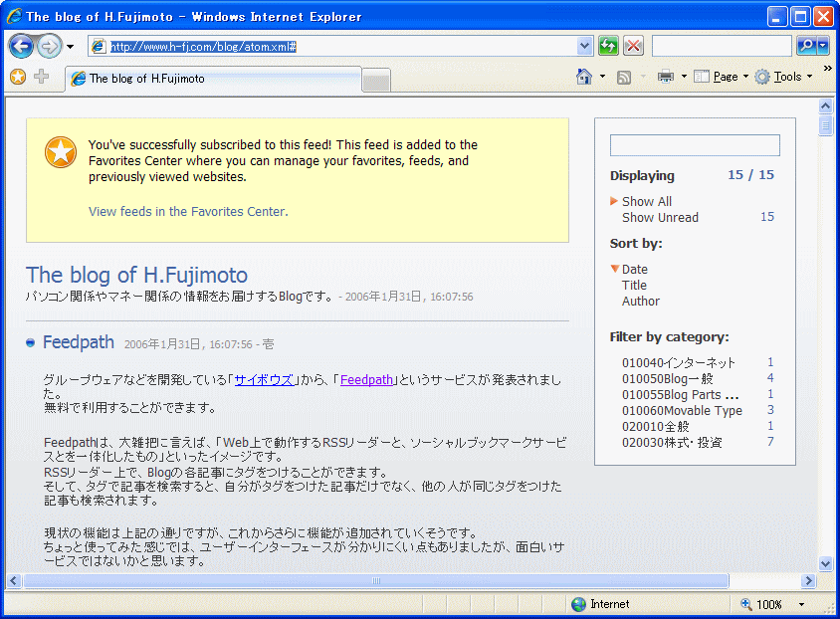840x619 pixels.
Task: Click the RSS feeds toolbar icon
Action: point(624,77)
